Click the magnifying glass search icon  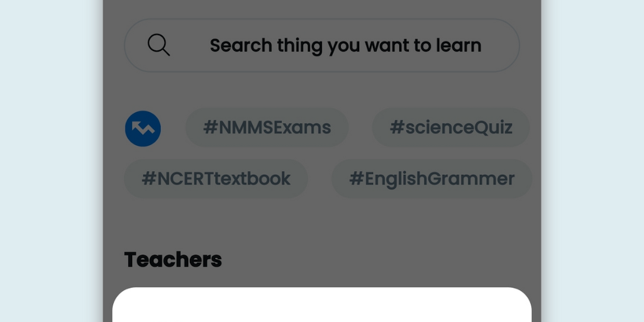[158, 45]
